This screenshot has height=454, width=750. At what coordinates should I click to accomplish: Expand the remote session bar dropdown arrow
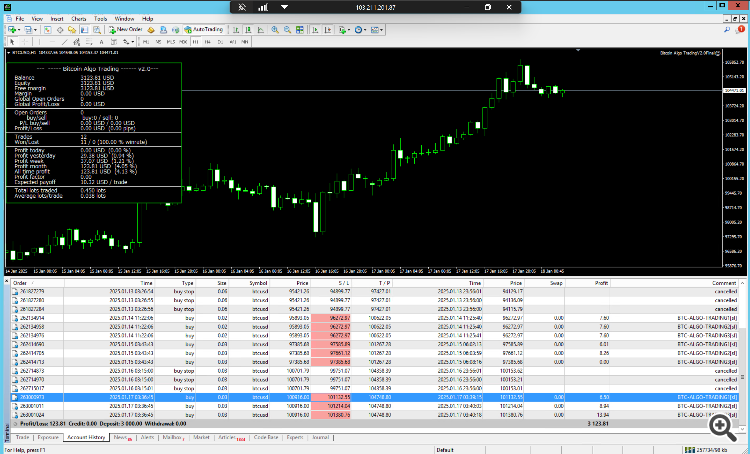click(x=284, y=7)
